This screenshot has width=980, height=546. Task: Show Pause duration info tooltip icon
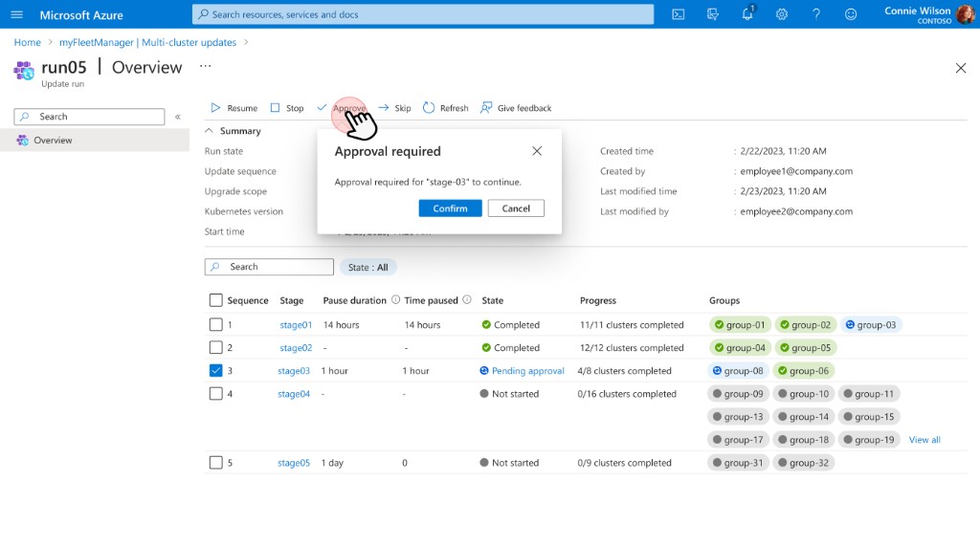coord(395,300)
